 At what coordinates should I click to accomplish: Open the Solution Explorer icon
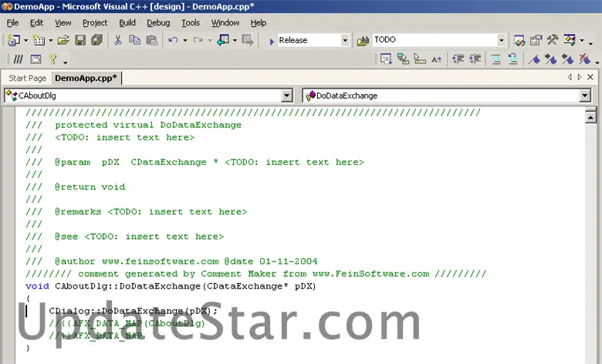coord(519,40)
